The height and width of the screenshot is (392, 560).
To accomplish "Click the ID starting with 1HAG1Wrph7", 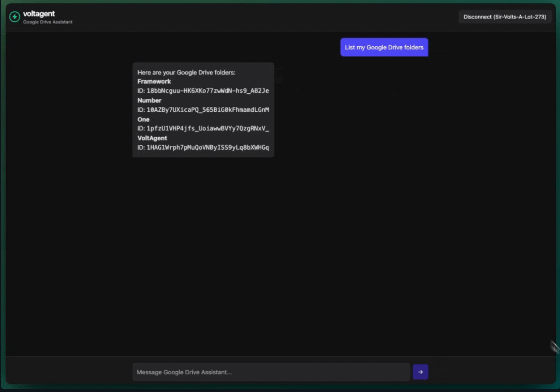I will 208,147.
